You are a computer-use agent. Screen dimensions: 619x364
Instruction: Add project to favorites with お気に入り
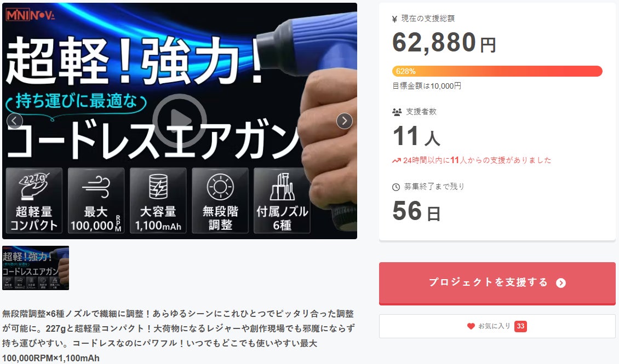coord(497,326)
